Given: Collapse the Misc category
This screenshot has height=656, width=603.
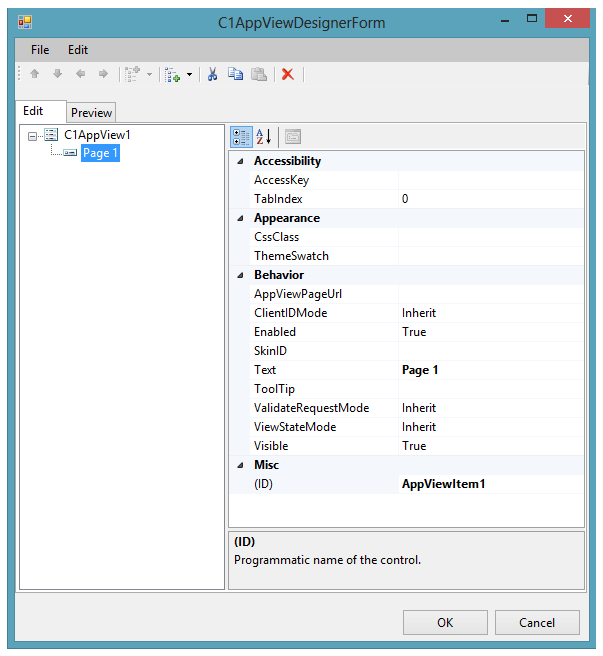Looking at the screenshot, I should 240,465.
